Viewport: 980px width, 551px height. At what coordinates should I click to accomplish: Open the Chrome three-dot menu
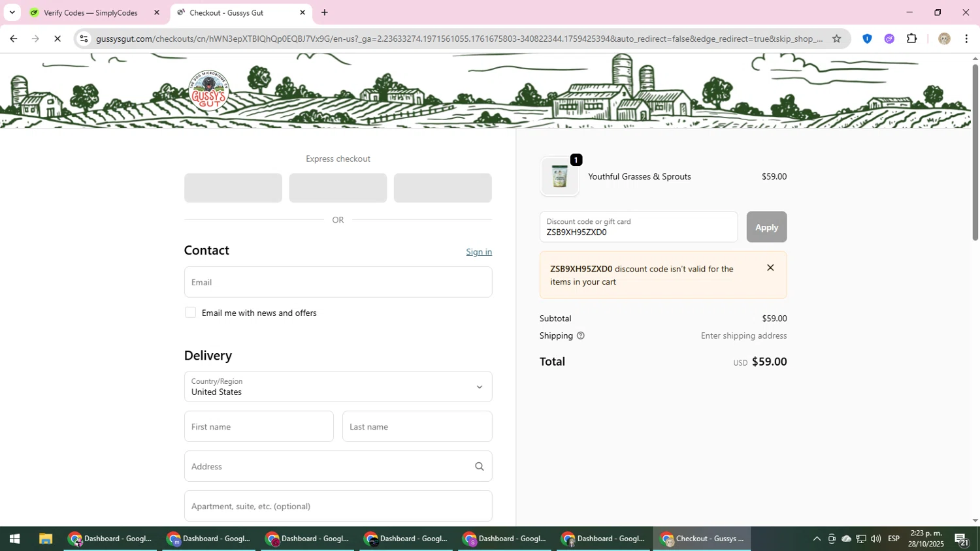(966, 39)
